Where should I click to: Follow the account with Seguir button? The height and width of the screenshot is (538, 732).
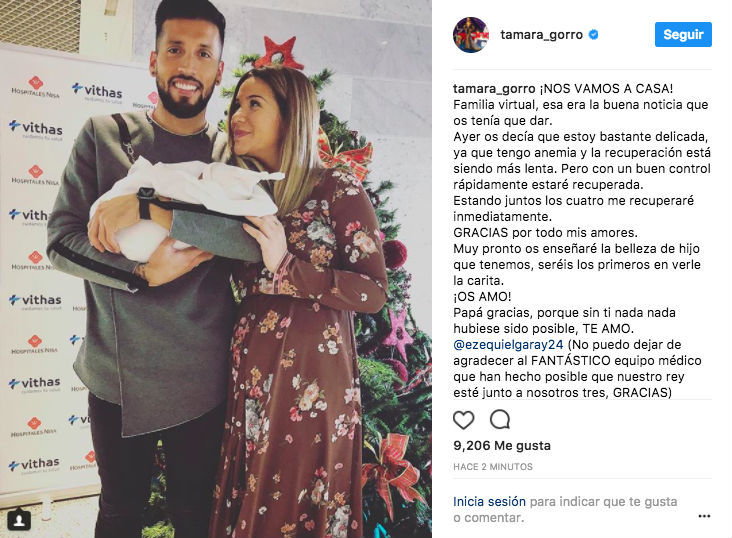(x=683, y=35)
